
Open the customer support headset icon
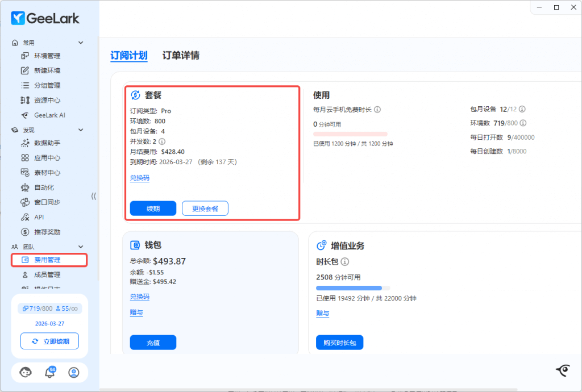tap(26, 373)
